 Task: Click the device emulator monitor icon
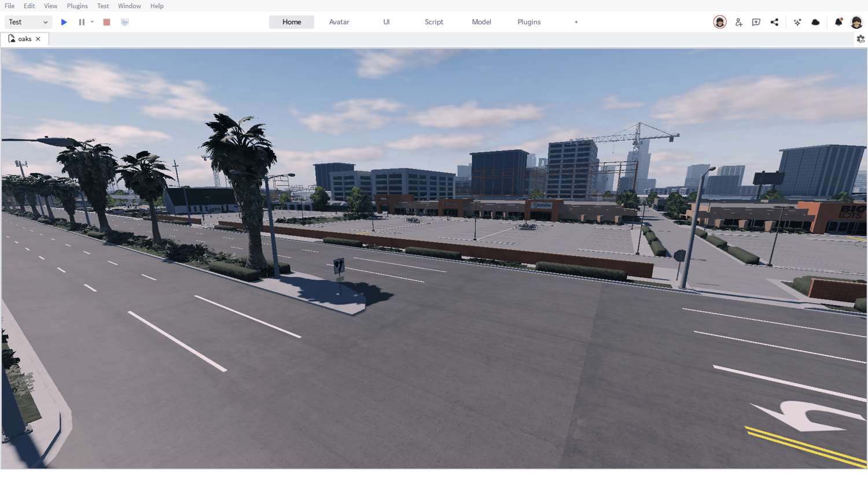click(124, 22)
